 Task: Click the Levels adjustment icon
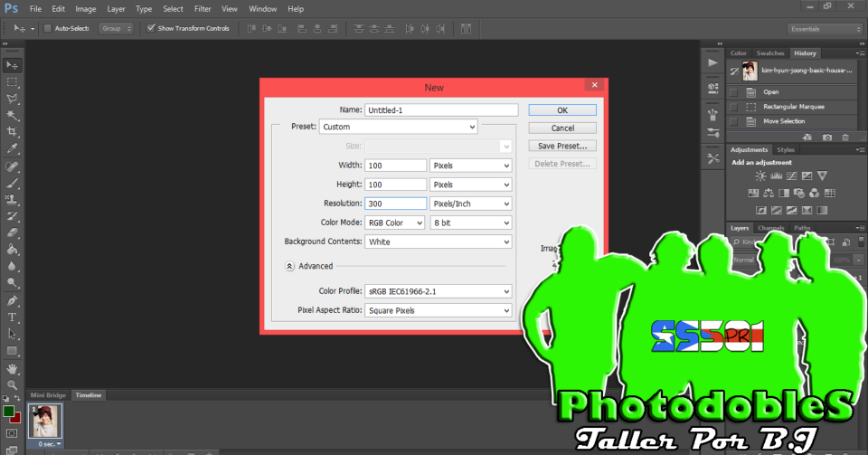pos(776,176)
